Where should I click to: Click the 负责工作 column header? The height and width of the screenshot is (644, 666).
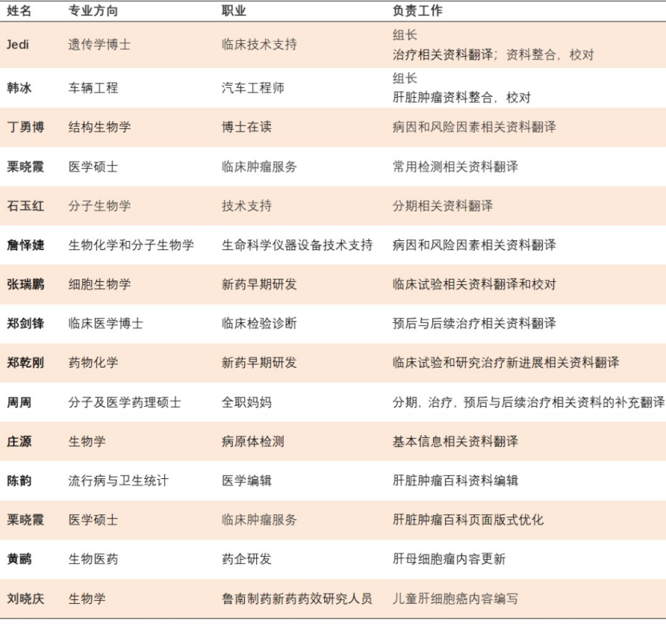point(417,12)
